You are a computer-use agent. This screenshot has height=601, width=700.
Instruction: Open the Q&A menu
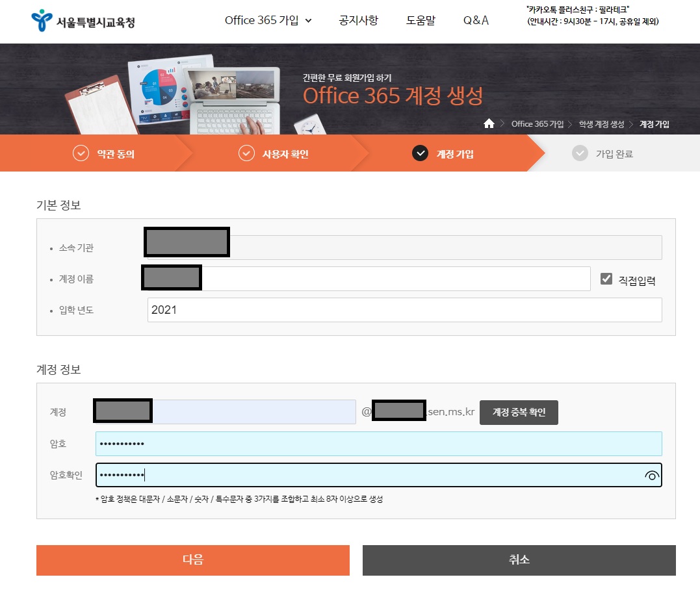[x=476, y=21]
